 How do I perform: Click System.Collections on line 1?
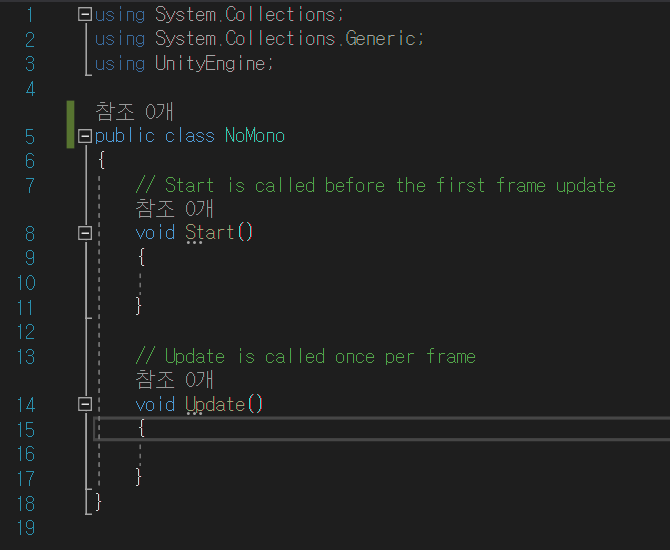point(245,15)
